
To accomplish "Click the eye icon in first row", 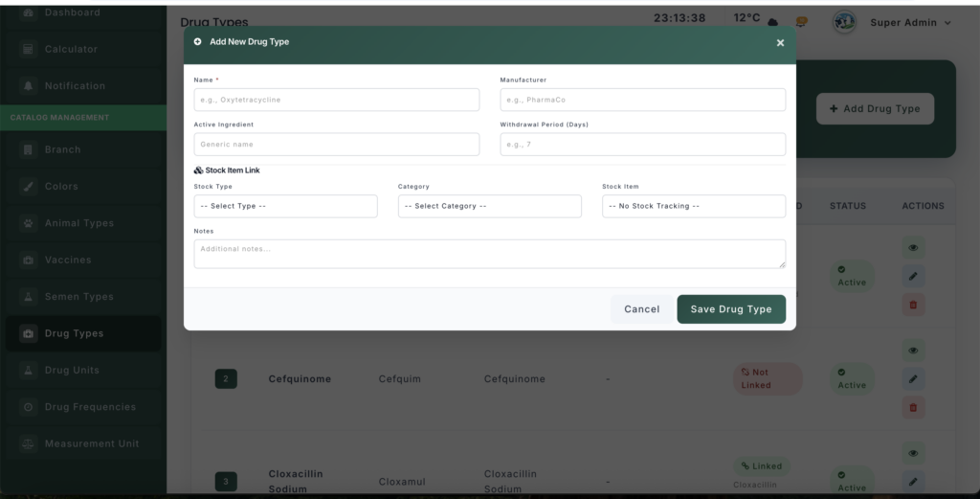I will 913,248.
